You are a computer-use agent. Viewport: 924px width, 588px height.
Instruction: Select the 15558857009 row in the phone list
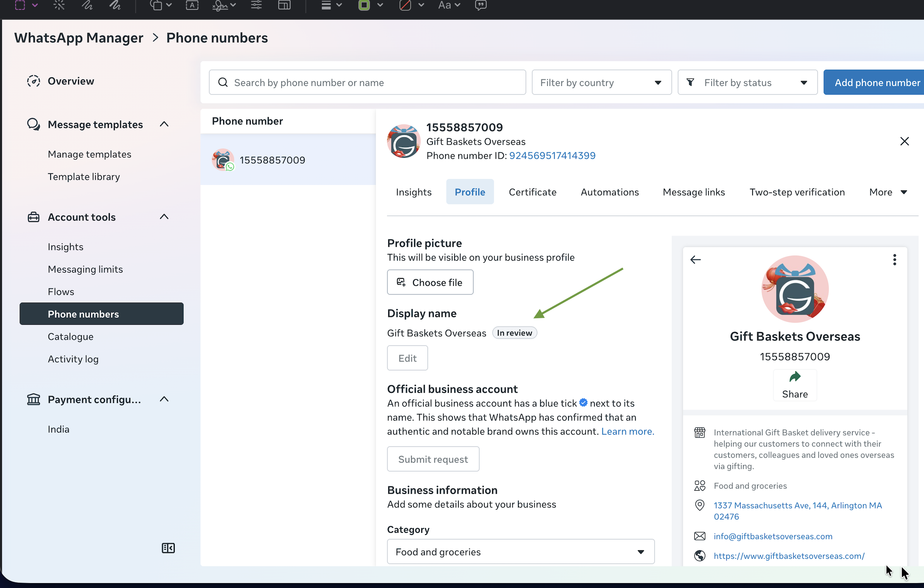tap(288, 160)
